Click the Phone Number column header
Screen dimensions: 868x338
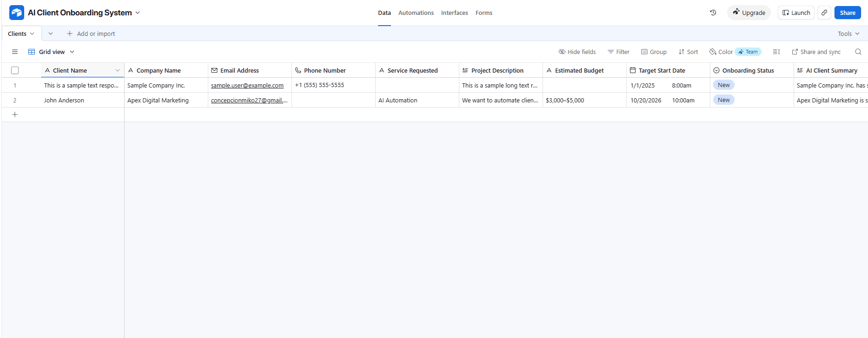pos(333,70)
